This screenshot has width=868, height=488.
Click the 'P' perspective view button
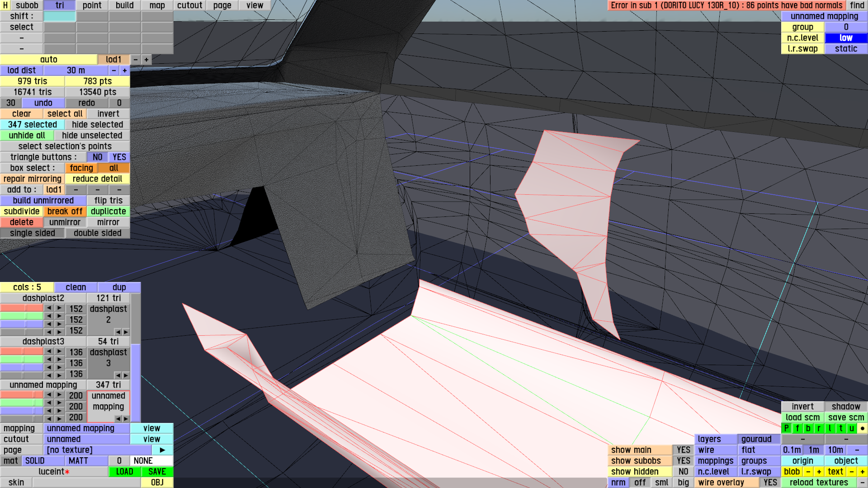(786, 428)
